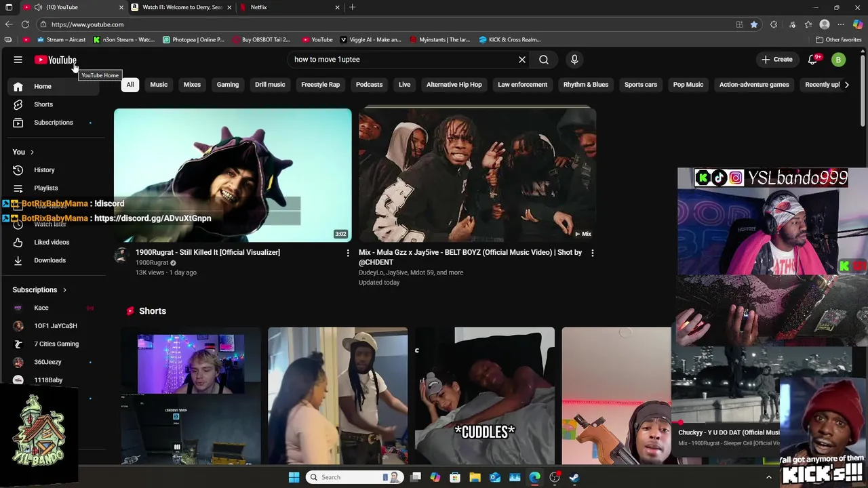
Task: Select the Drill music filter chip
Action: [270, 85]
